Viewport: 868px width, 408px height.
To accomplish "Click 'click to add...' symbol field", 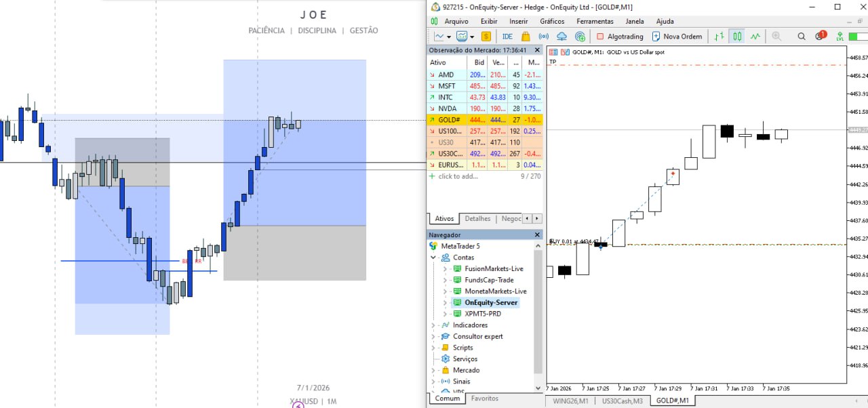I will [x=458, y=176].
